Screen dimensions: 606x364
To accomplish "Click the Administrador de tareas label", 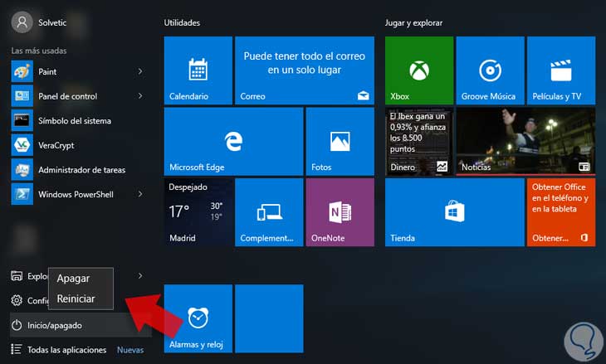I will pos(82,170).
